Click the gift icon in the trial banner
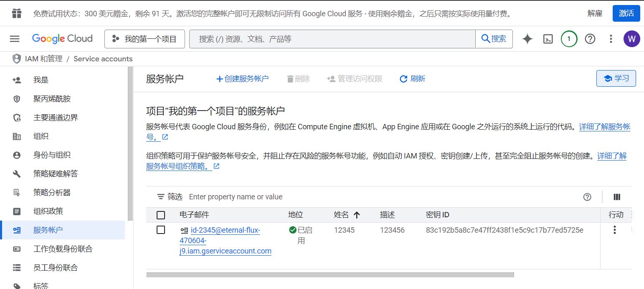This screenshot has width=644, height=289. tap(17, 13)
